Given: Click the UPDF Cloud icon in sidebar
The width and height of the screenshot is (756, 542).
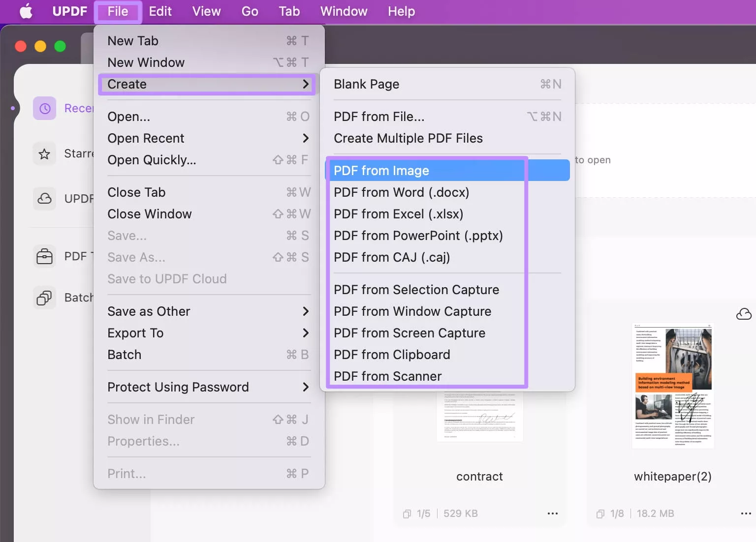Looking at the screenshot, I should pos(45,199).
